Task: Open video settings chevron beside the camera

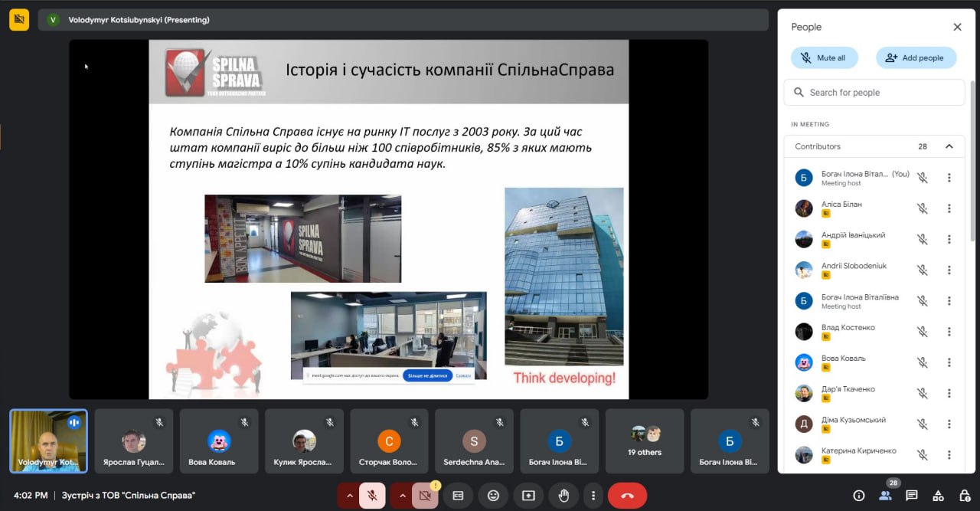Action: tap(402, 496)
